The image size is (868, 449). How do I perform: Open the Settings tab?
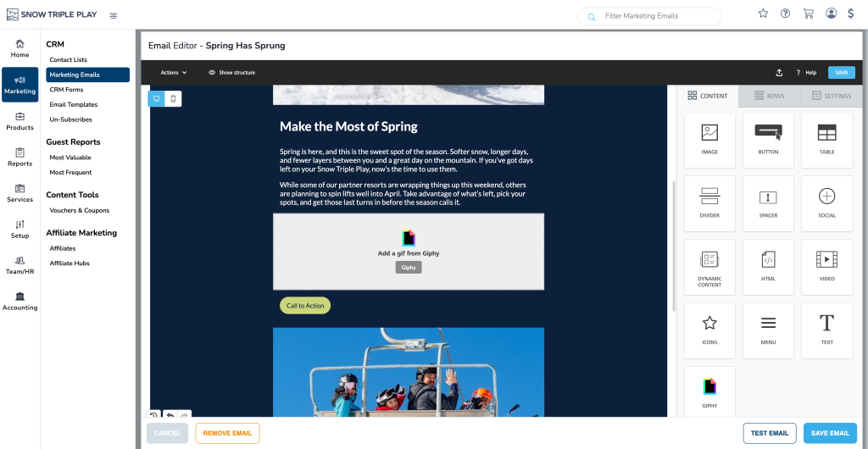click(832, 96)
